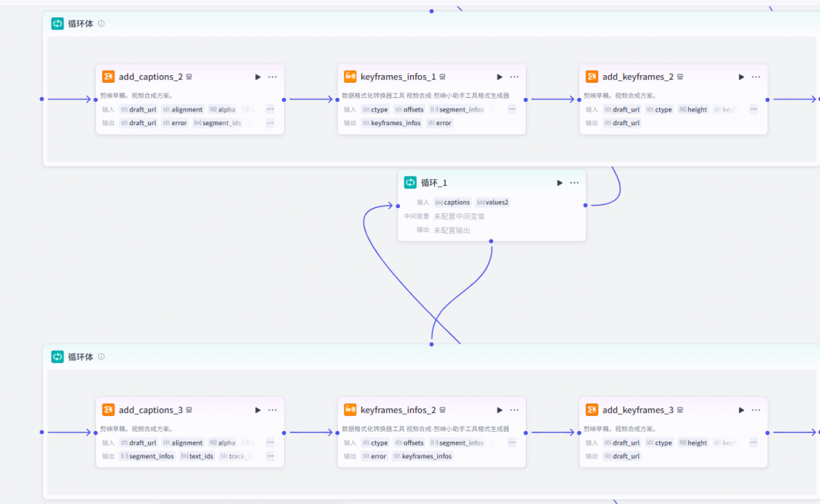
Task: Expand overflow output parameters of add_captions_3
Action: coord(270,455)
